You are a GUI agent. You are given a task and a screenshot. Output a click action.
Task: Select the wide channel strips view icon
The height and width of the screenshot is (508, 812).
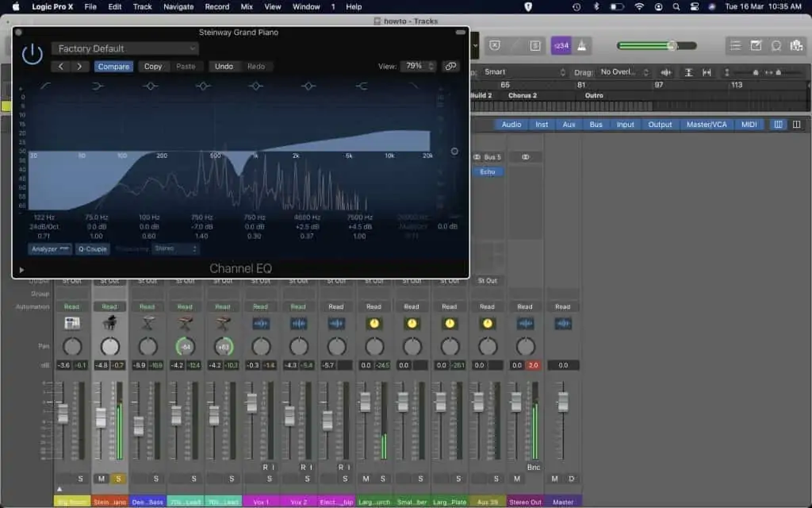[x=796, y=125]
